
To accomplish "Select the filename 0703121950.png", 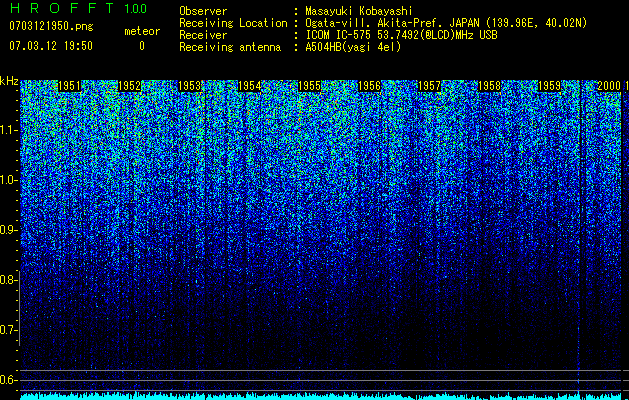I will pos(51,26).
